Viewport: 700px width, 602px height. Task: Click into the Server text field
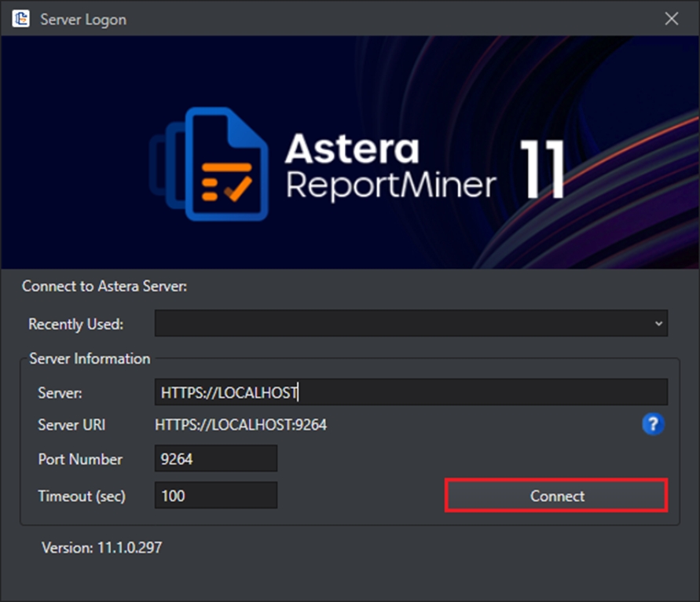tap(410, 391)
